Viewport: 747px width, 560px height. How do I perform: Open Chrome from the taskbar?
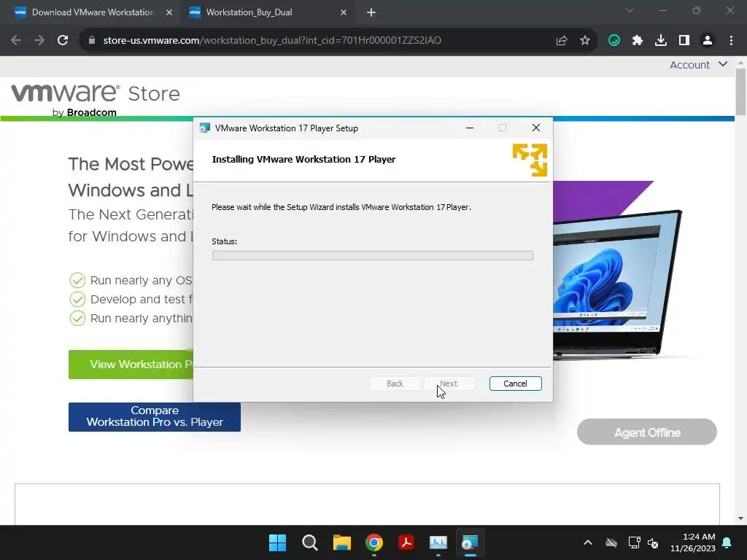click(x=374, y=542)
